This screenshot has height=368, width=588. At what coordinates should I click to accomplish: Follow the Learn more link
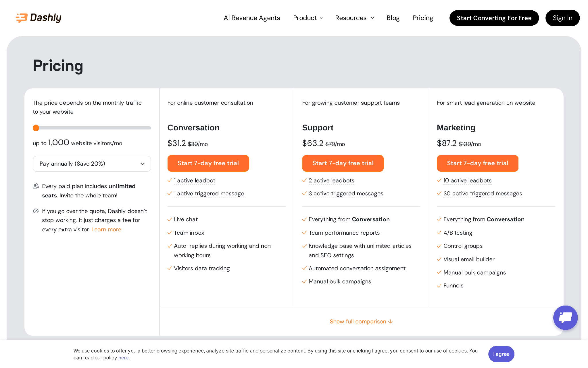coord(106,230)
